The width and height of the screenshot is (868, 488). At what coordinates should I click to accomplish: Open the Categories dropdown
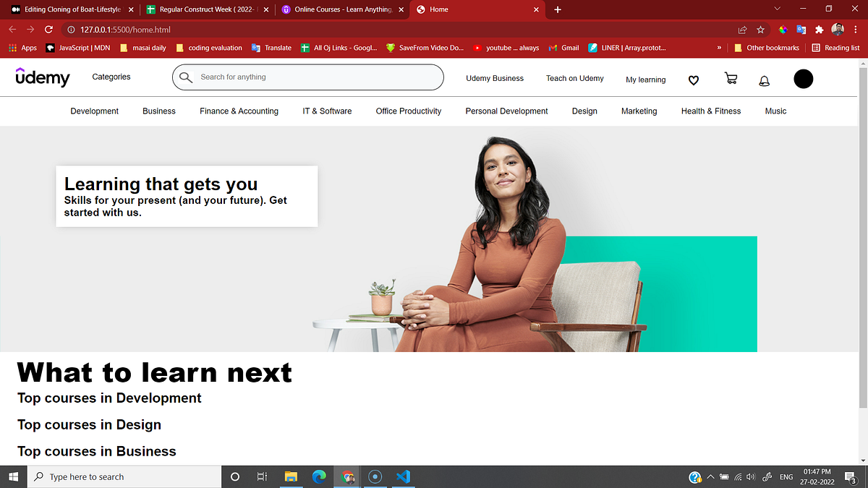111,77
